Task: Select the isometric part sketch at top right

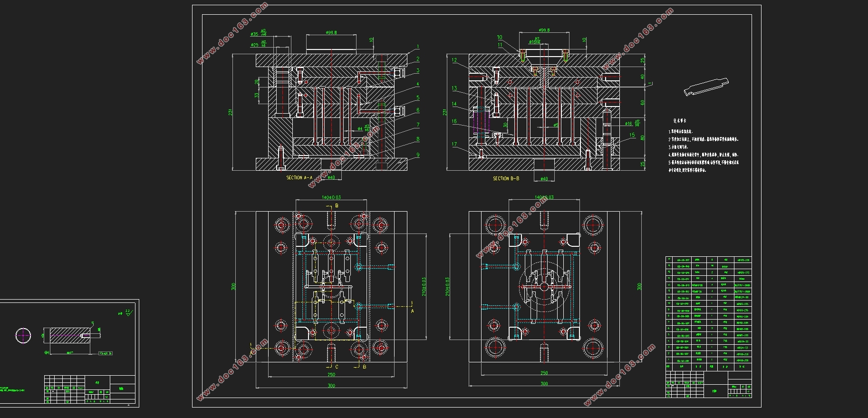Action: point(706,86)
